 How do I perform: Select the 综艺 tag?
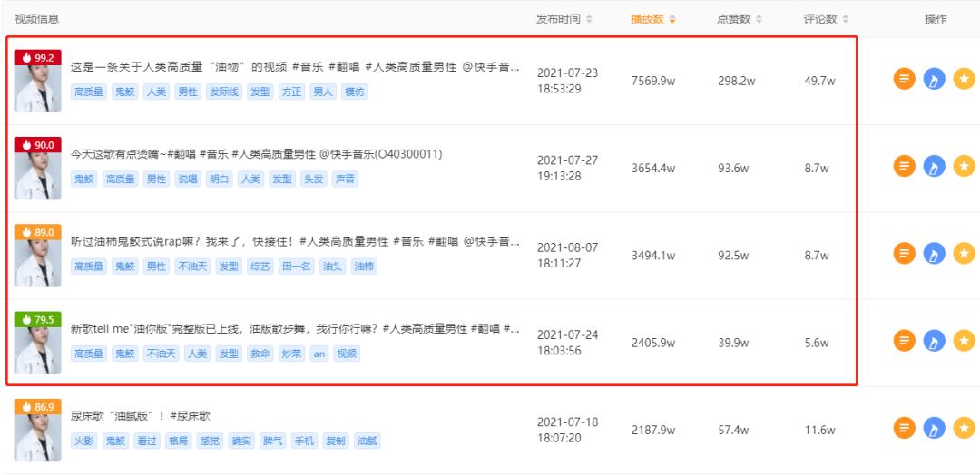click(260, 267)
